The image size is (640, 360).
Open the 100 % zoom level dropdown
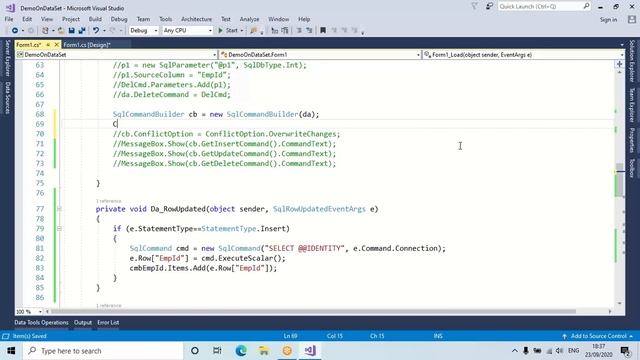pyautogui.click(x=29, y=312)
